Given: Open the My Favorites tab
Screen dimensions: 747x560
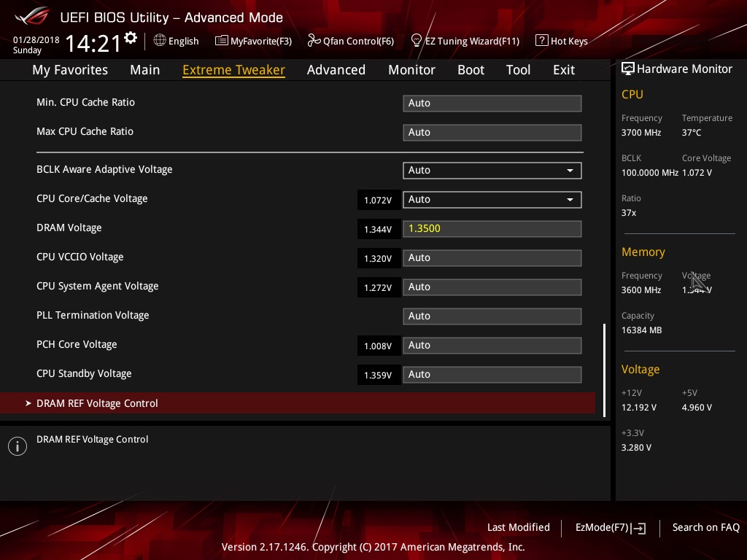Looking at the screenshot, I should coord(70,70).
